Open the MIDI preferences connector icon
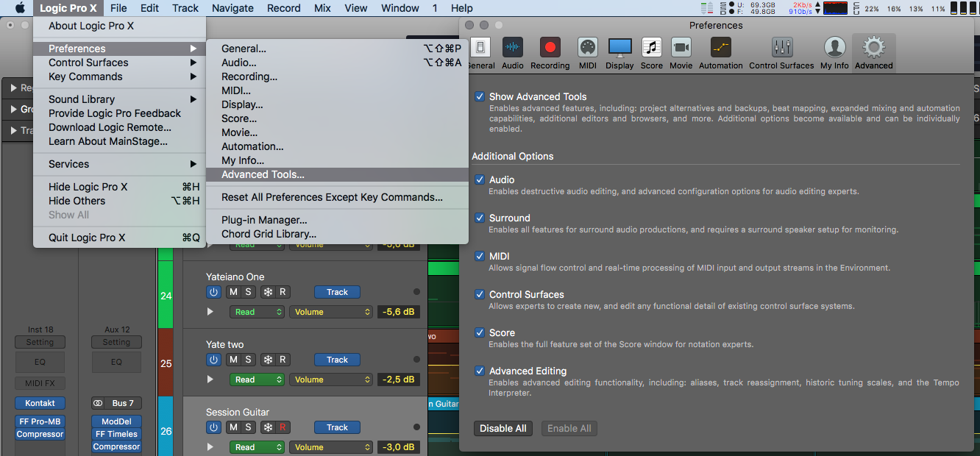The image size is (980, 456). (587, 48)
